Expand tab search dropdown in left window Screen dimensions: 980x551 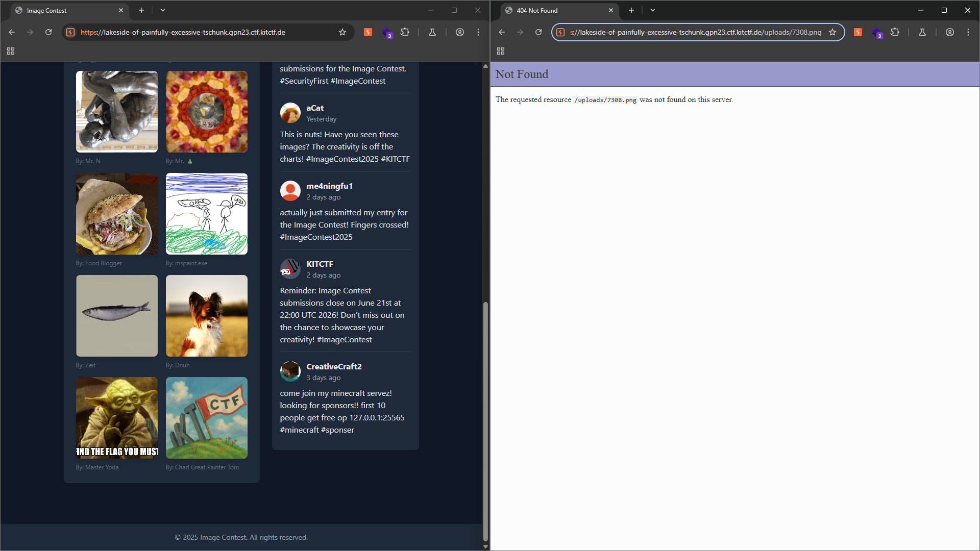coord(163,10)
